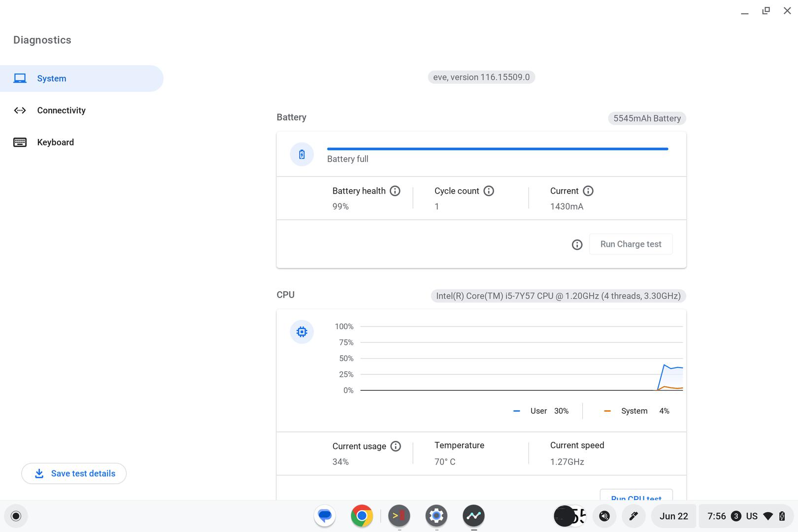Show Battery health info tooltip
Image resolution: width=798 pixels, height=532 pixels.
tap(395, 191)
